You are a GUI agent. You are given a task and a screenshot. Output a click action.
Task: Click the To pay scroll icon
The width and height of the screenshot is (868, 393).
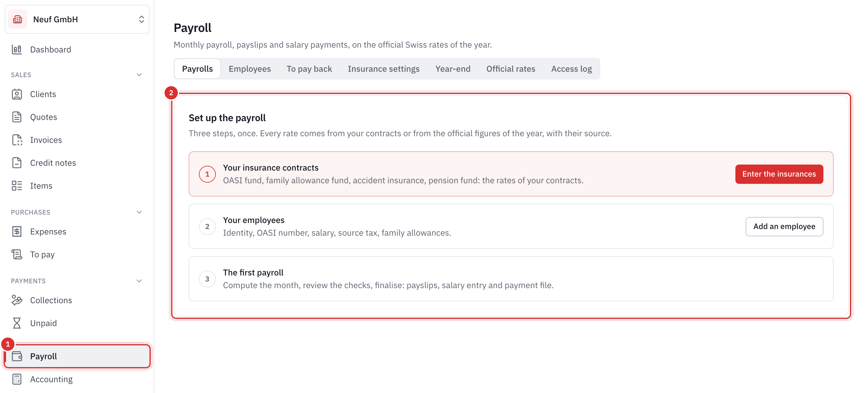[x=17, y=254]
